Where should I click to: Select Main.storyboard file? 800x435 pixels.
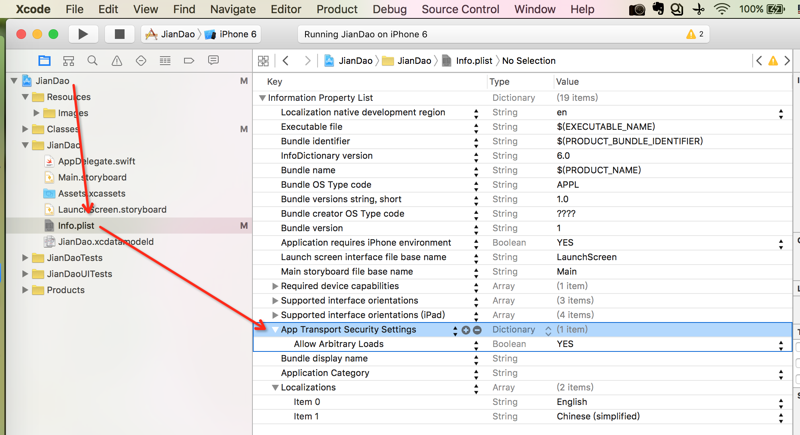(92, 177)
